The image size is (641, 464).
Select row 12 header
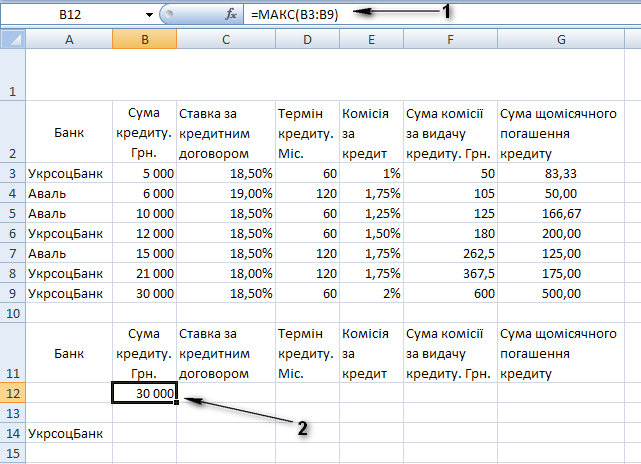tap(13, 393)
